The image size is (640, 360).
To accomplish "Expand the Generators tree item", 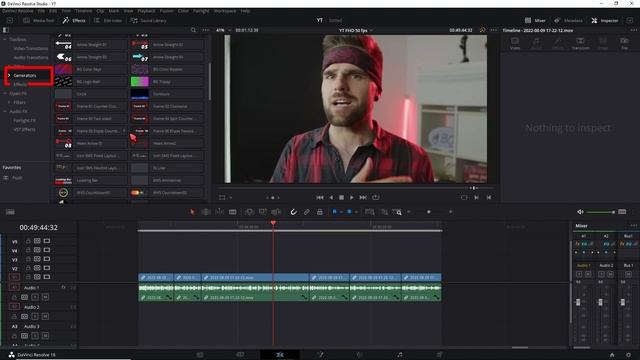I will pyautogui.click(x=9, y=76).
